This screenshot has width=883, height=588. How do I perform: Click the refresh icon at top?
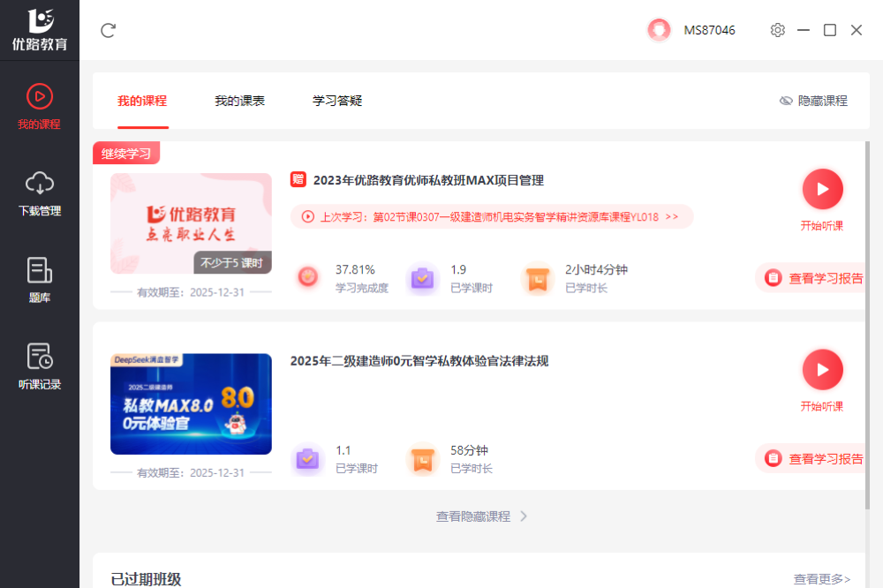click(x=109, y=31)
